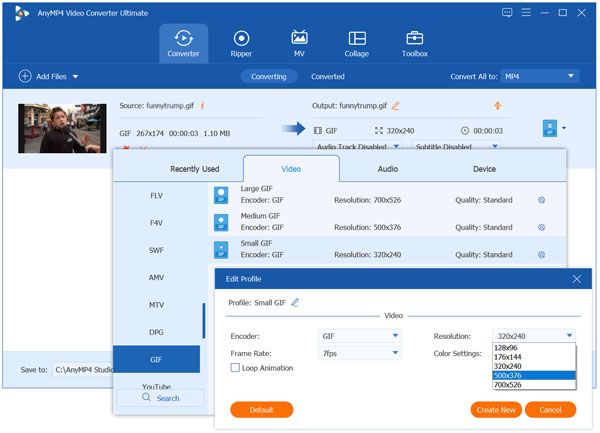Select SWF format in the sidebar
The width and height of the screenshot is (600, 433).
coord(157,250)
